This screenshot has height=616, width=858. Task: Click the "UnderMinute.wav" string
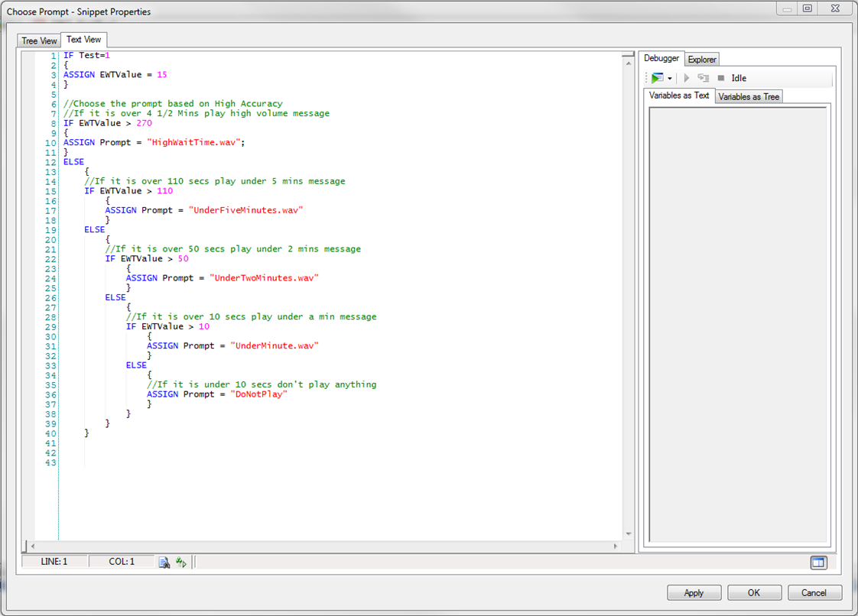(x=275, y=345)
